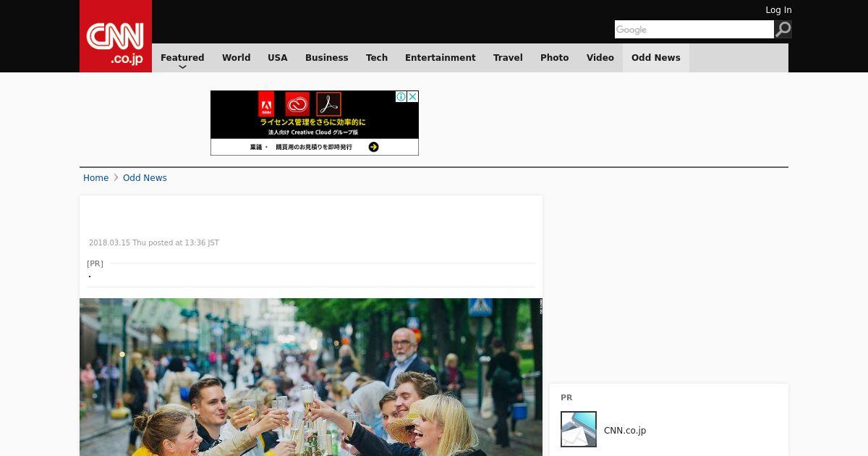
Task: Open the USA section
Action: tap(278, 58)
